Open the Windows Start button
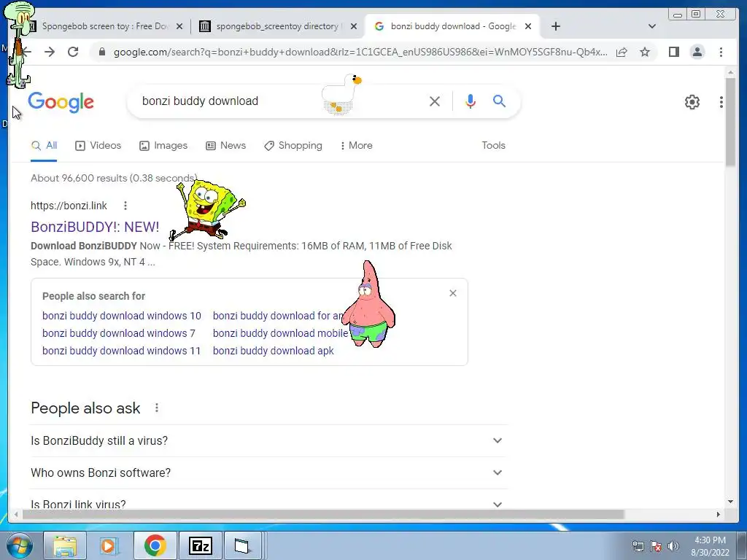747x560 pixels. (x=19, y=545)
